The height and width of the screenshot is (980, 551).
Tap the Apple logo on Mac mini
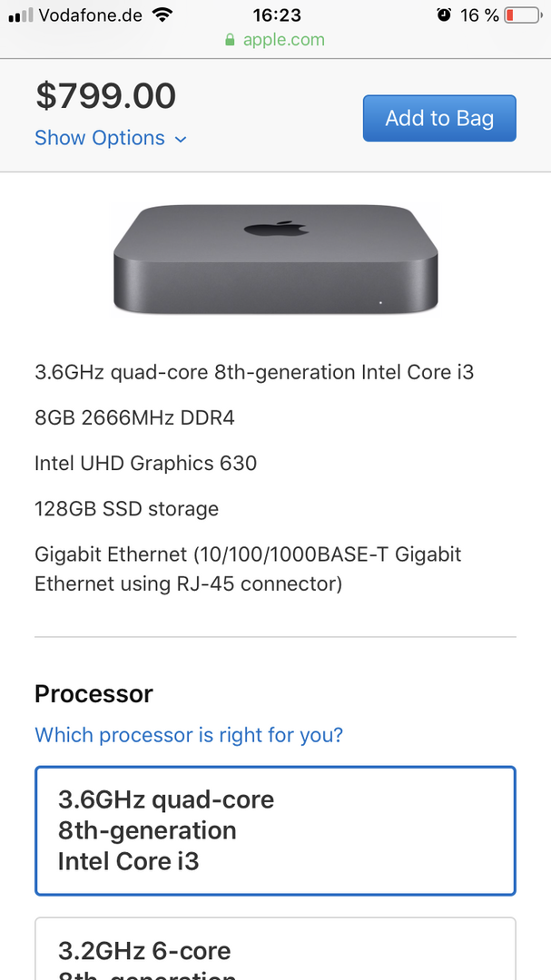pos(276,228)
